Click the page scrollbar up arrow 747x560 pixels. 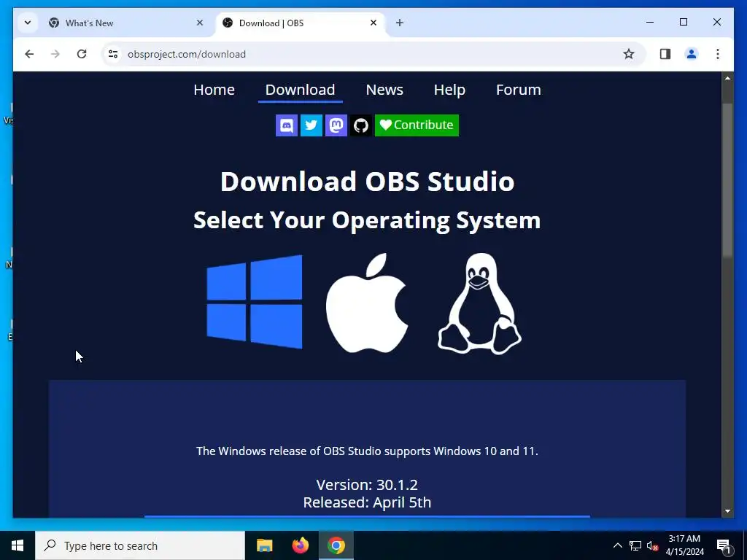click(x=727, y=78)
